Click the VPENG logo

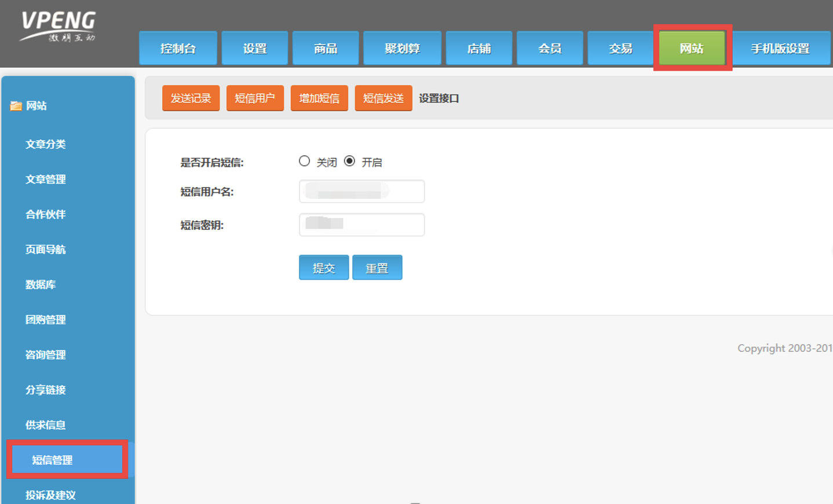[x=58, y=27]
